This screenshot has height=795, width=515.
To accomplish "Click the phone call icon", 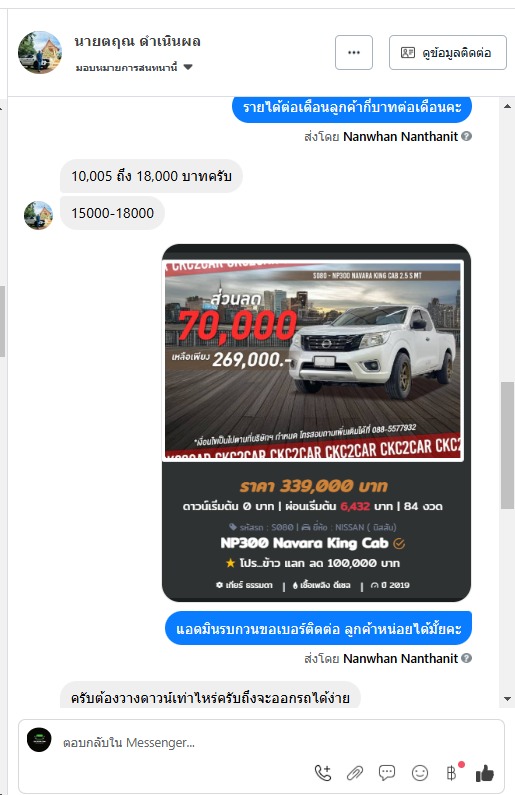I will click(323, 773).
